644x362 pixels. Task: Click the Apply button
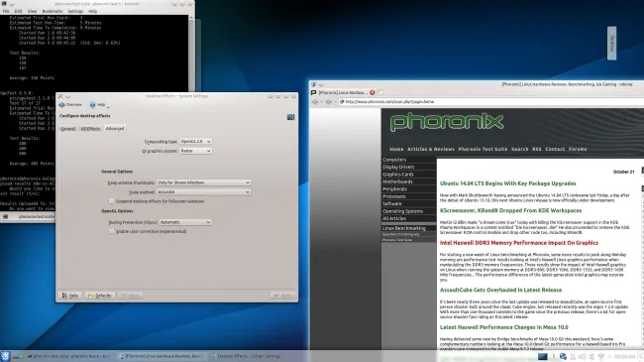[x=283, y=296]
